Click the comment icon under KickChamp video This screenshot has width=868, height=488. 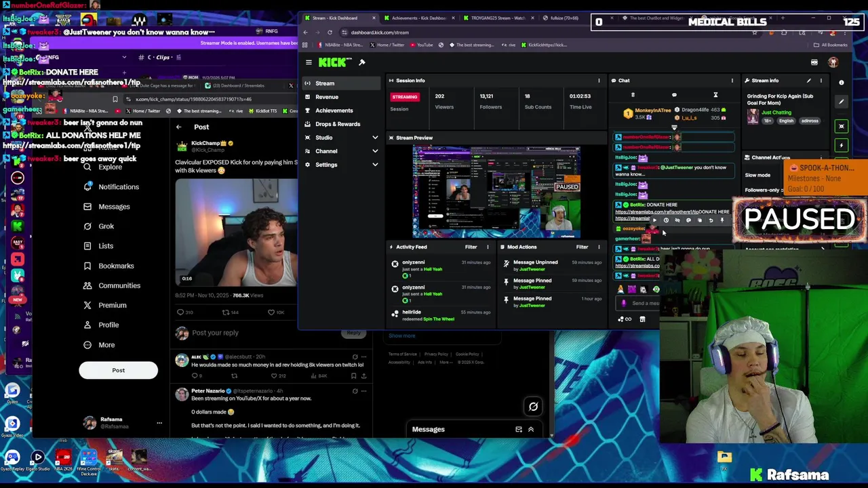coord(180,312)
